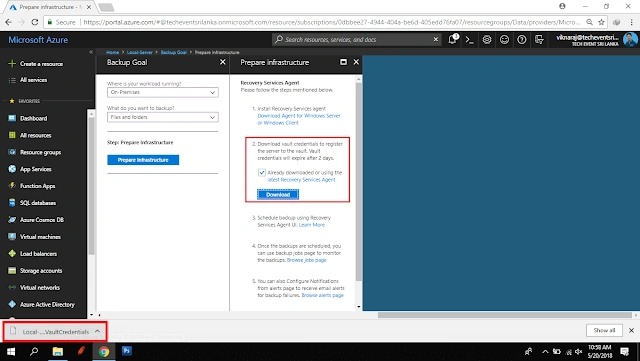This screenshot has height=361, width=640.
Task: Open directory and subscription filter icon
Action: point(539,40)
